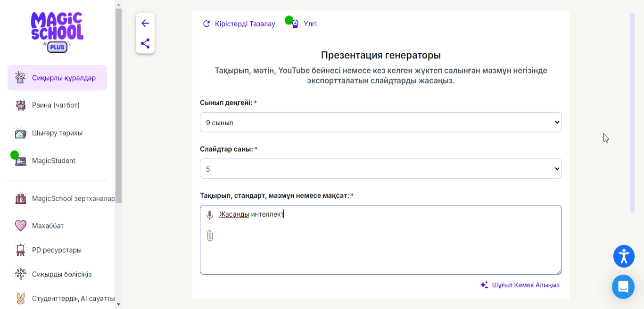This screenshot has height=309, width=644.
Task: Click the paperclip attachment icon
Action: 210,236
